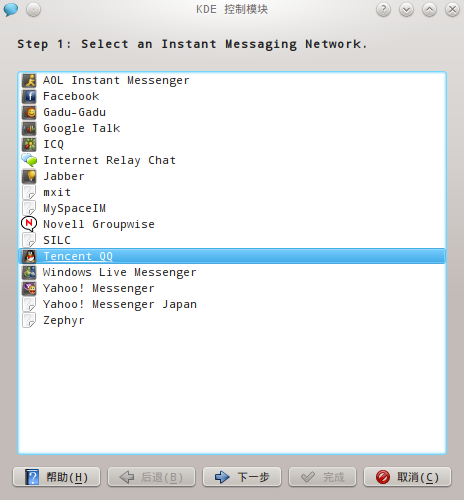Pick Yahoo! Messenger Japan entry

tap(232, 304)
